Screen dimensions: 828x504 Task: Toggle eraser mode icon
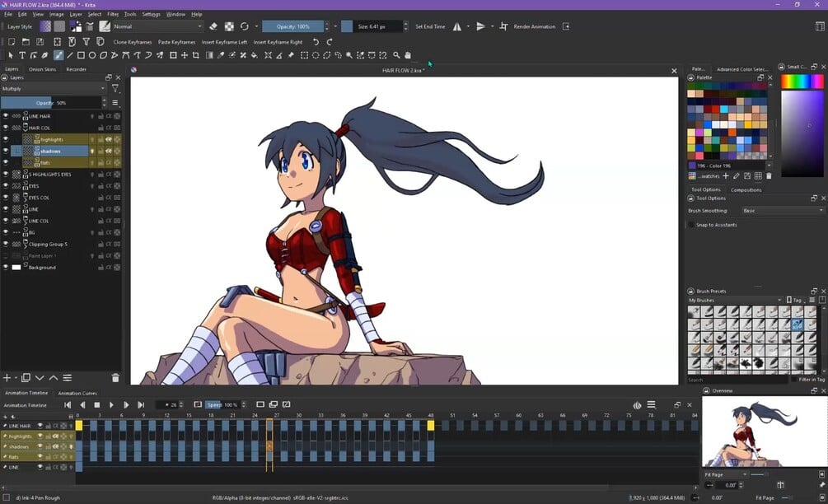pos(213,26)
